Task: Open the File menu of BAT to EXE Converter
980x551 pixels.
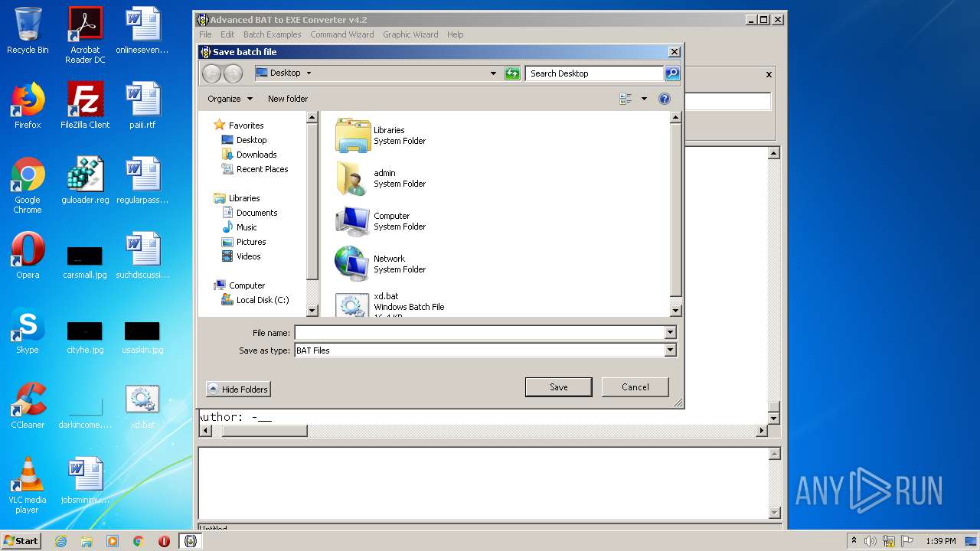Action: pyautogui.click(x=205, y=34)
